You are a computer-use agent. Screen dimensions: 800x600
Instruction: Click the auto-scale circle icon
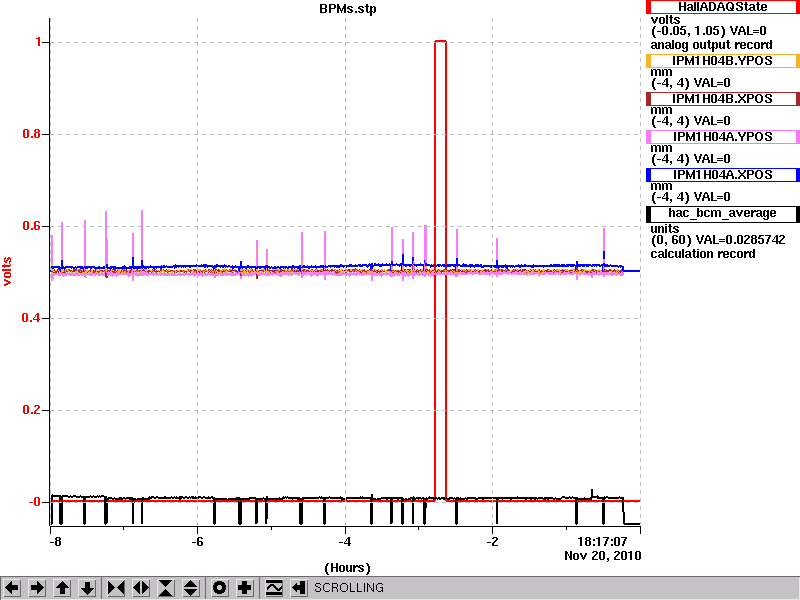pyautogui.click(x=219, y=588)
